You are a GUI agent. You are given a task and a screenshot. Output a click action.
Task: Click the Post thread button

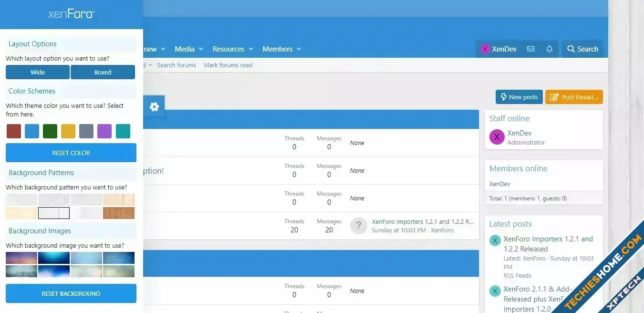tap(574, 97)
